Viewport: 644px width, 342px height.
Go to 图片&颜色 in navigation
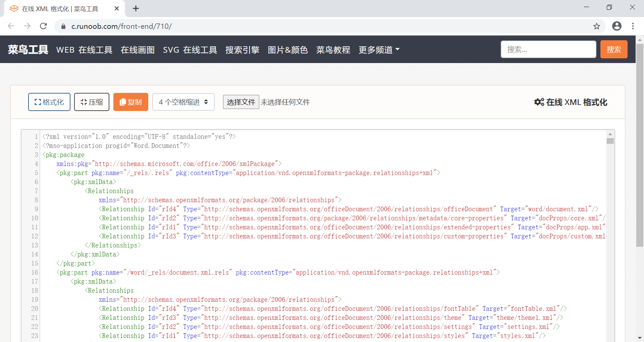pyautogui.click(x=287, y=50)
